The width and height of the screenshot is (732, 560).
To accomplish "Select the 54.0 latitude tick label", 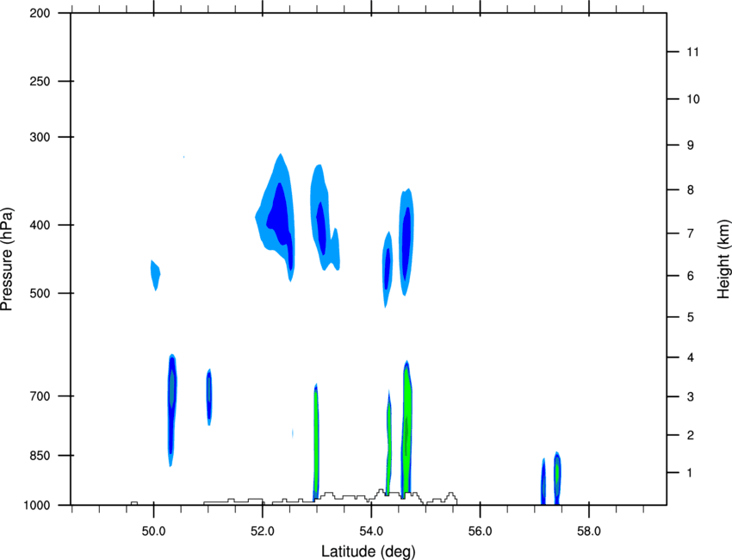I will 371,532.
